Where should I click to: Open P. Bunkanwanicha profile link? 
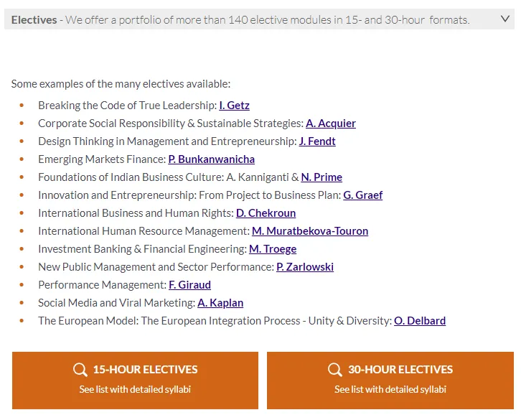[211, 159]
